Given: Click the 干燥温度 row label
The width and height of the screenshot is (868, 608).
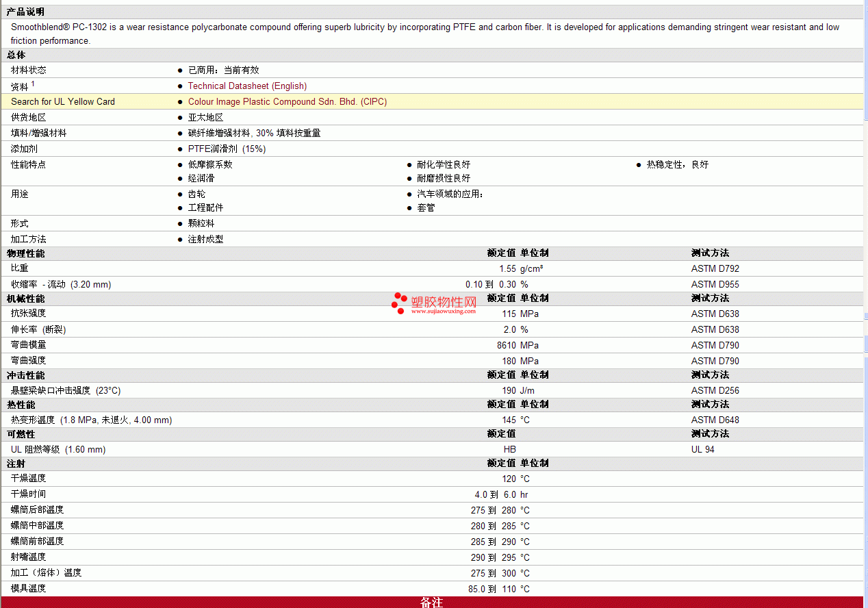Looking at the screenshot, I should click(29, 478).
